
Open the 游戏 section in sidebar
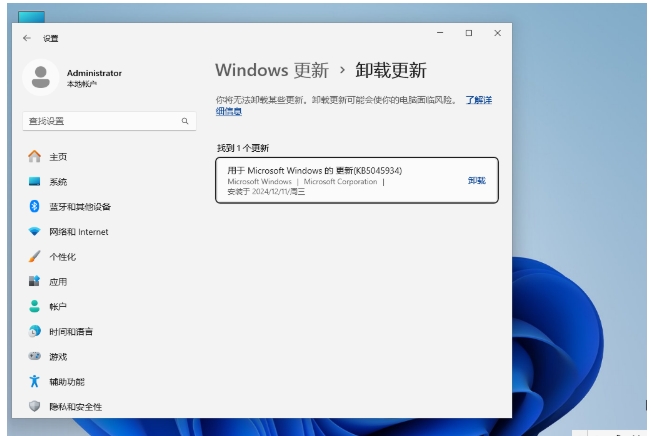pyautogui.click(x=58, y=357)
